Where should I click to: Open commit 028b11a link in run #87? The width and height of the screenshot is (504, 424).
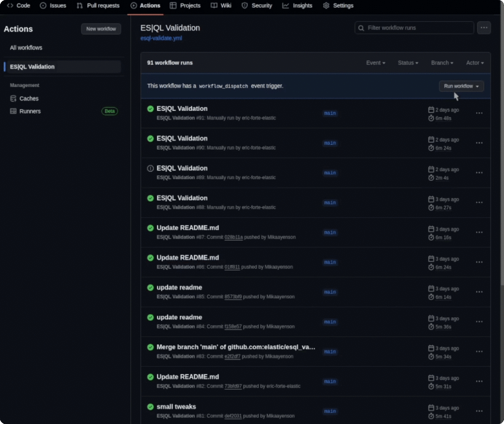point(233,237)
